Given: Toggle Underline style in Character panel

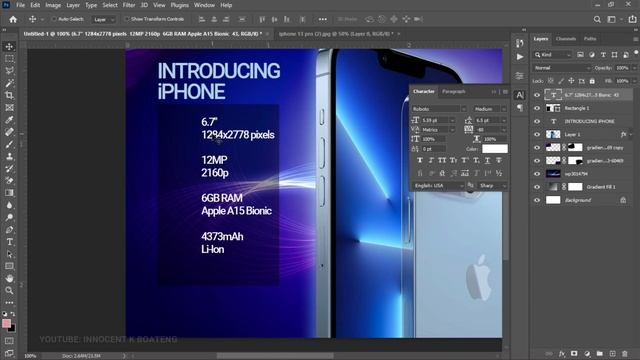Looking at the screenshot, I should click(487, 160).
